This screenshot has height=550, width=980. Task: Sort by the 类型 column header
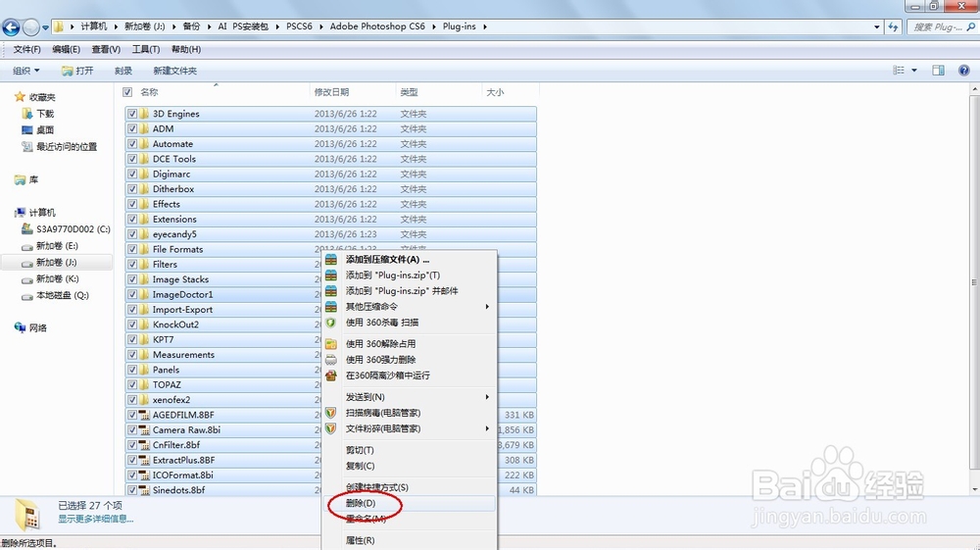point(409,92)
